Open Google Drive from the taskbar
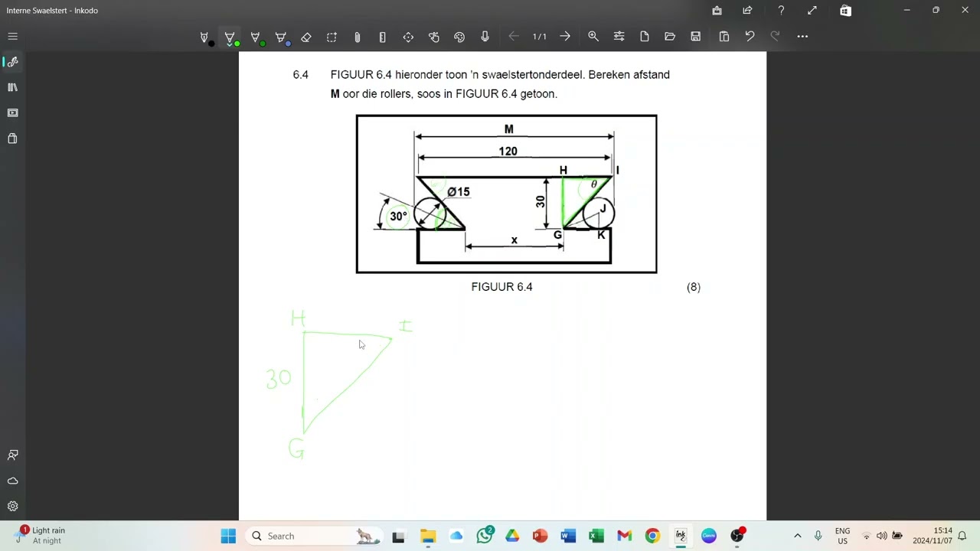 [512, 536]
